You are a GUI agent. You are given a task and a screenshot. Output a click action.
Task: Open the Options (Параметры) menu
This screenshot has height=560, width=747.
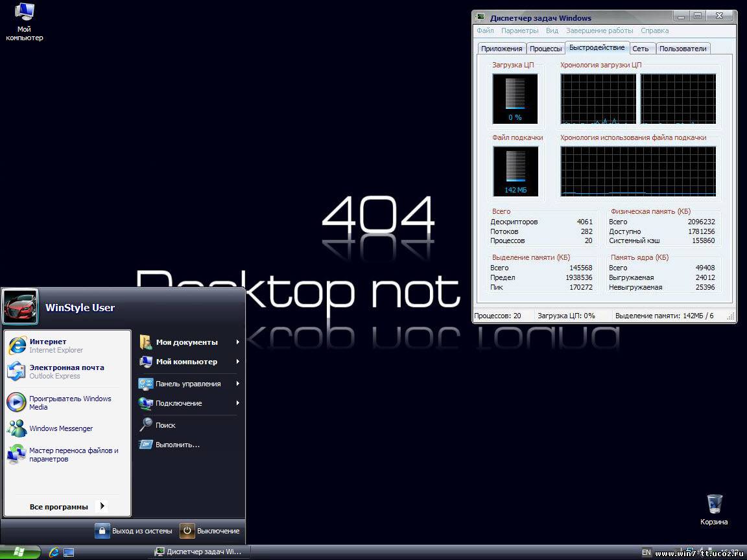click(x=520, y=30)
